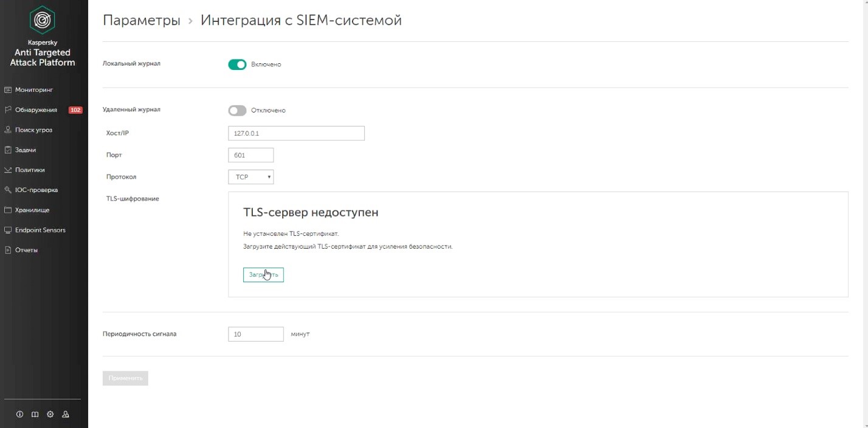This screenshot has width=868, height=428.
Task: Click the Поиск угроз icon
Action: pyautogui.click(x=9, y=130)
